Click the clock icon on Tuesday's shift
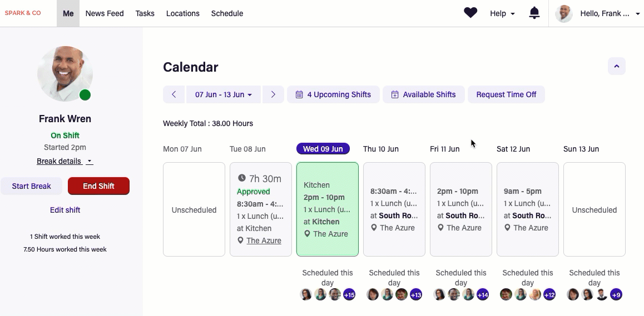This screenshot has height=316, width=644. click(241, 178)
